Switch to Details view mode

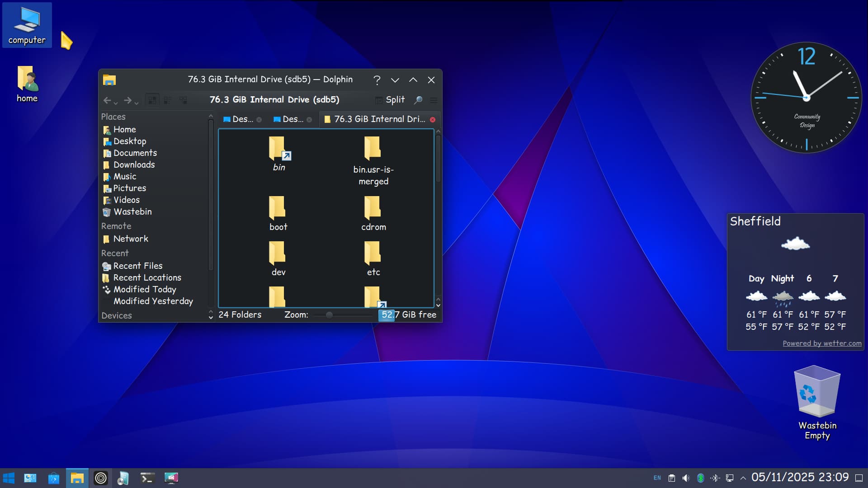(183, 100)
